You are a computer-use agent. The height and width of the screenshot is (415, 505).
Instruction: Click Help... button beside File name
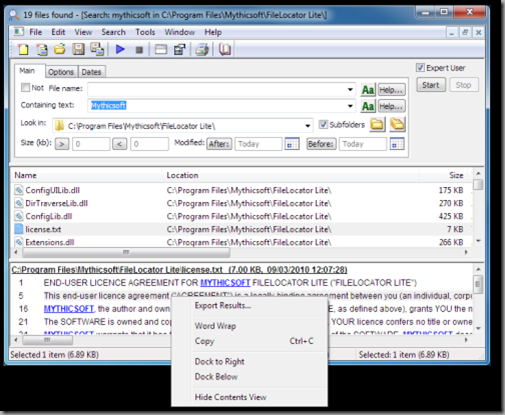[x=392, y=90]
